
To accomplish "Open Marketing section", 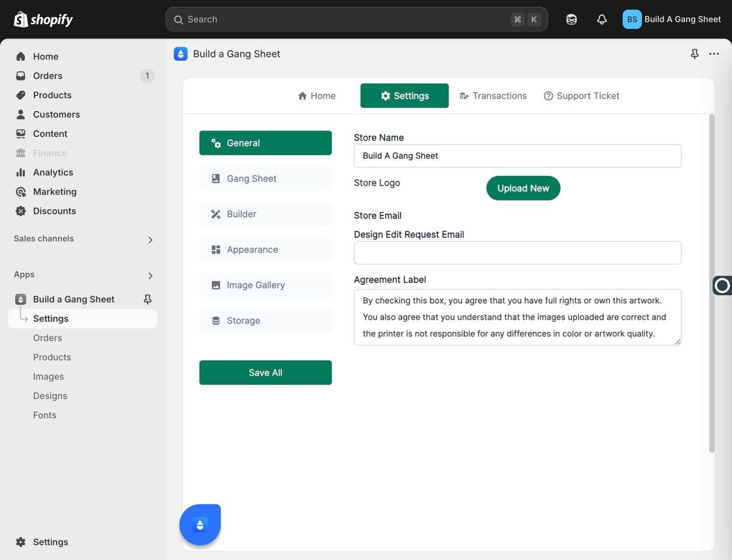I will coord(55,192).
